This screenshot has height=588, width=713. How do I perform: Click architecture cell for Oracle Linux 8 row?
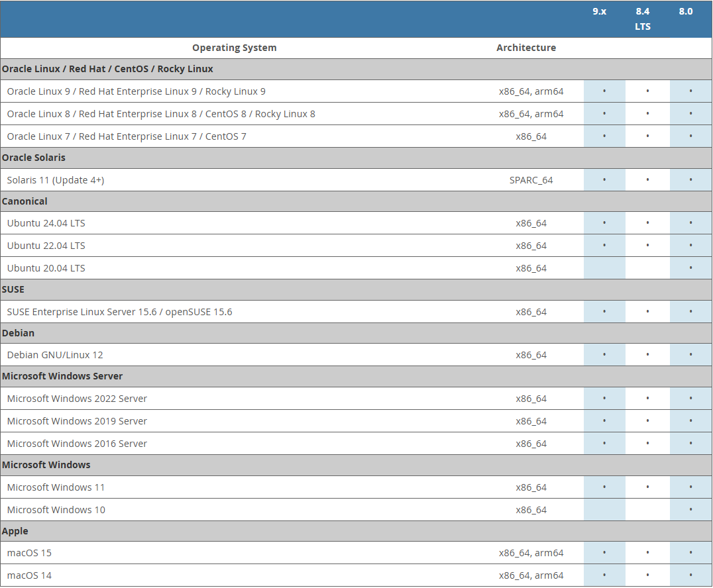(531, 114)
